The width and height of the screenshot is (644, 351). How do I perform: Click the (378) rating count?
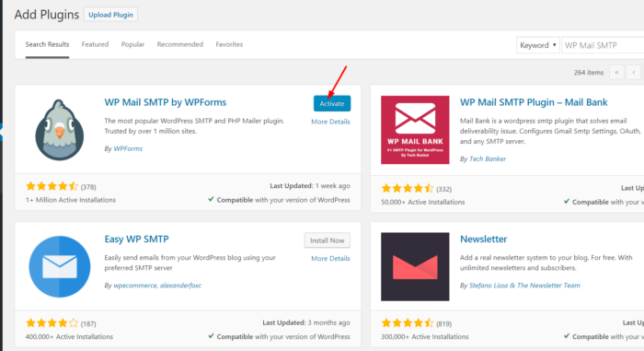click(x=88, y=187)
